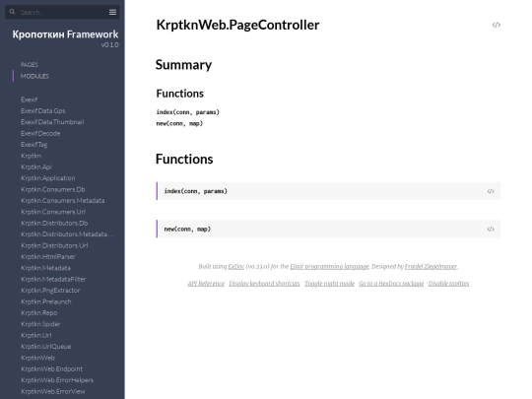
Task: Open the Exexif.Decode module
Action: point(40,133)
